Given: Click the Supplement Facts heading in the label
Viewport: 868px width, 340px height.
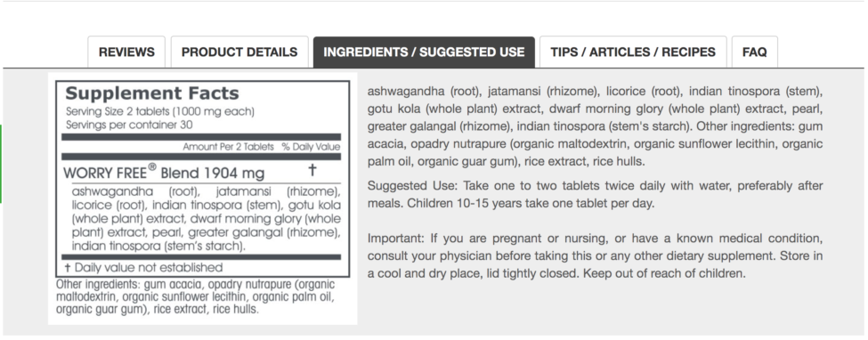Looking at the screenshot, I should 152,93.
